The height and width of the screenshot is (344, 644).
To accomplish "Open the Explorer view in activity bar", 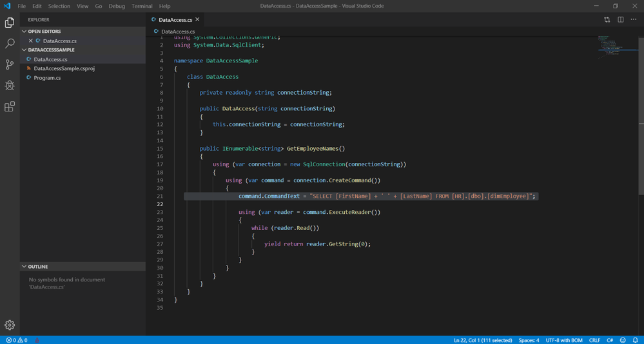I will point(10,23).
